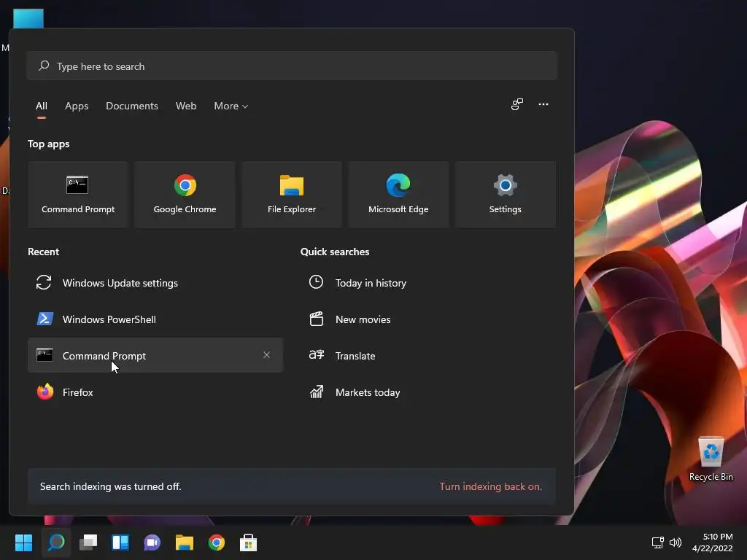Viewport: 747px width, 560px height.
Task: Click the taskbar Search icon
Action: click(x=56, y=542)
